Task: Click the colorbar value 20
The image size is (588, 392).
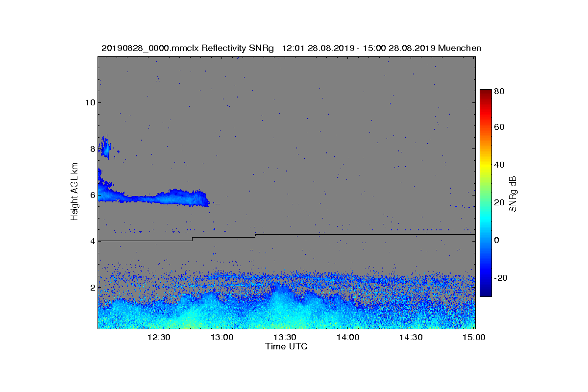Action: click(x=499, y=202)
